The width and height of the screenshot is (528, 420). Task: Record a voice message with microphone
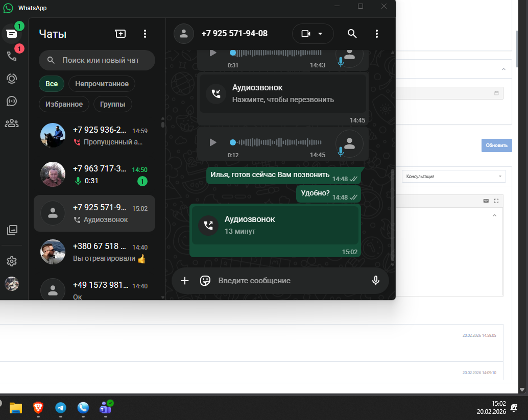[x=376, y=281]
